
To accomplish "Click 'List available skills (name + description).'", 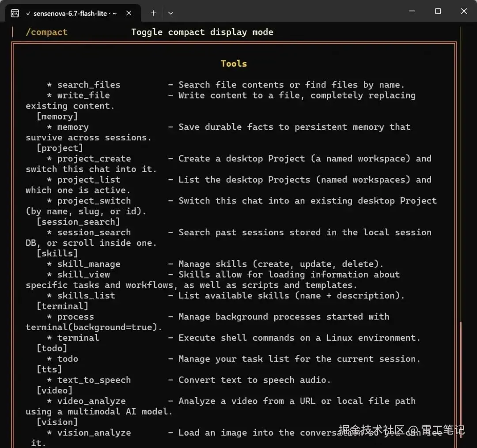I will (291, 295).
